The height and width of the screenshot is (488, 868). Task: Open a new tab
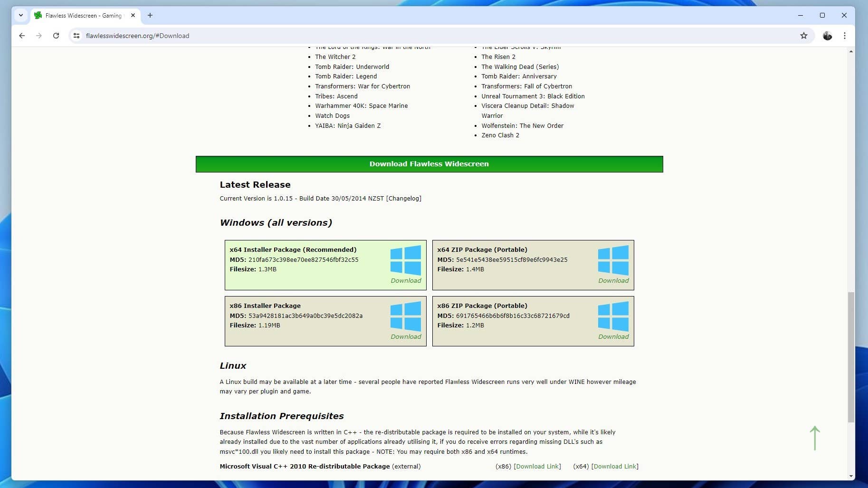click(x=150, y=15)
